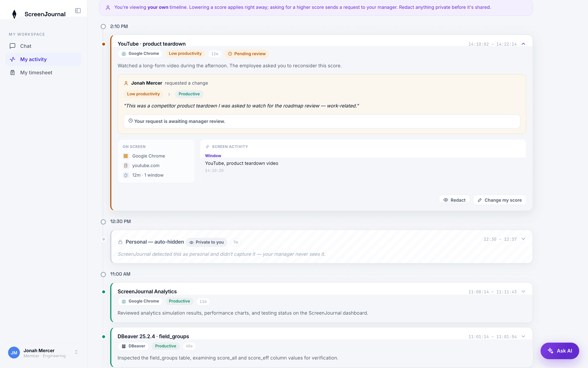Click the DBeaver app icon
588x368 pixels.
click(x=124, y=346)
